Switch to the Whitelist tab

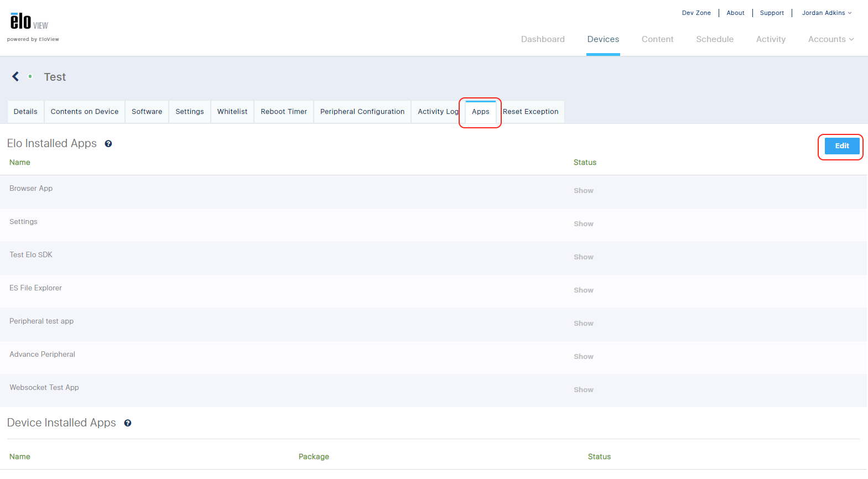click(232, 112)
